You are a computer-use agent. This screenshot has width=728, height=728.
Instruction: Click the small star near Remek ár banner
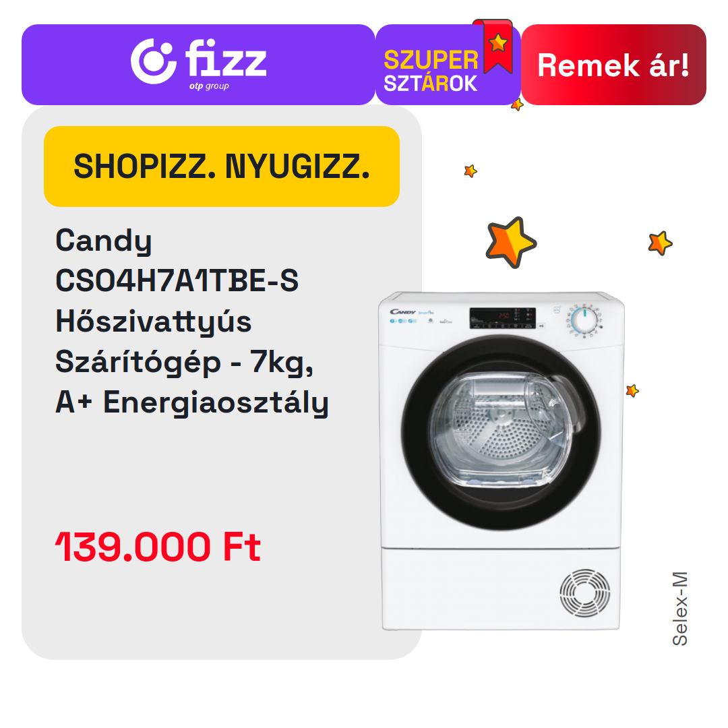[x=517, y=105]
